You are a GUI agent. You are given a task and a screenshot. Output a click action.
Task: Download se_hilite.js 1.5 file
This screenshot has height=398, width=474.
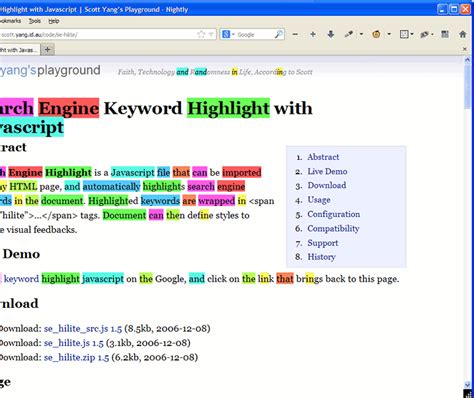[x=74, y=343]
